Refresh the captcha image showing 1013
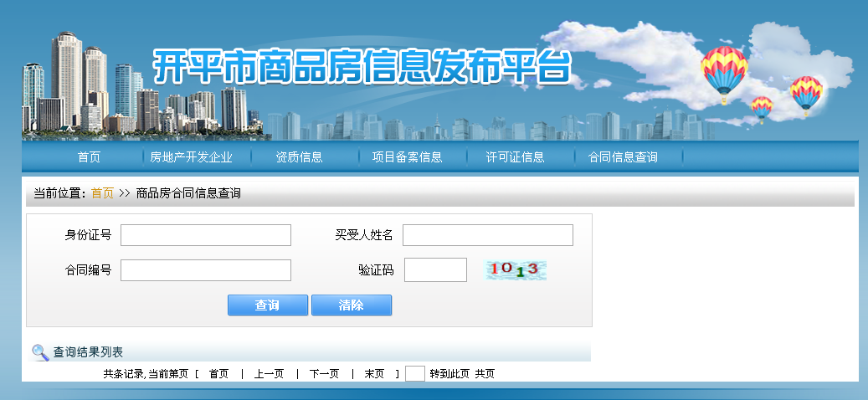Image resolution: width=868 pixels, height=400 pixels. [x=516, y=269]
